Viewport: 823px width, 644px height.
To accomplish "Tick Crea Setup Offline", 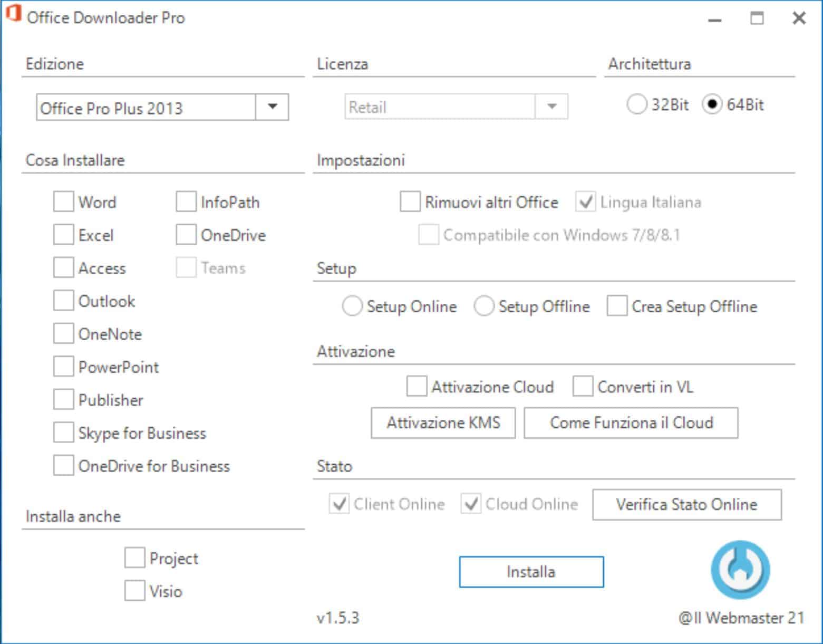I will [617, 306].
